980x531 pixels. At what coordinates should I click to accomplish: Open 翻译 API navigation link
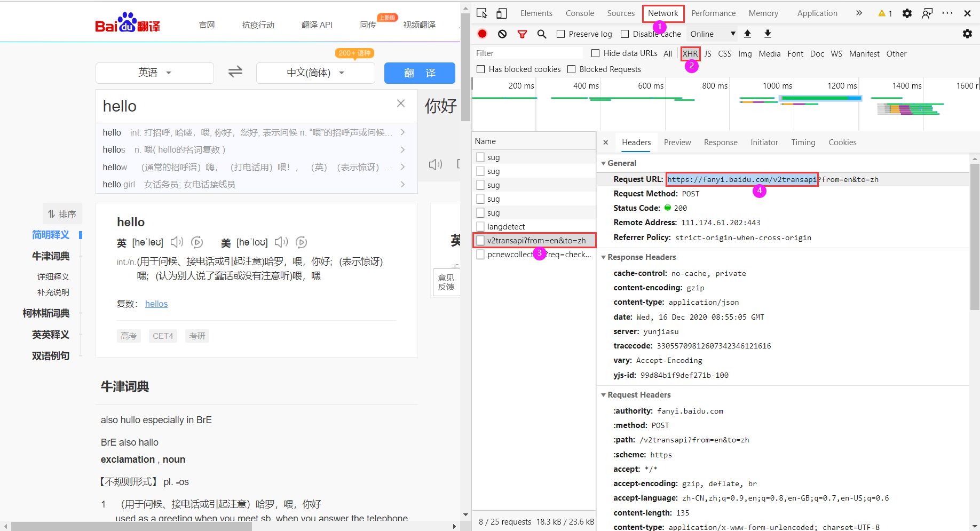317,25
